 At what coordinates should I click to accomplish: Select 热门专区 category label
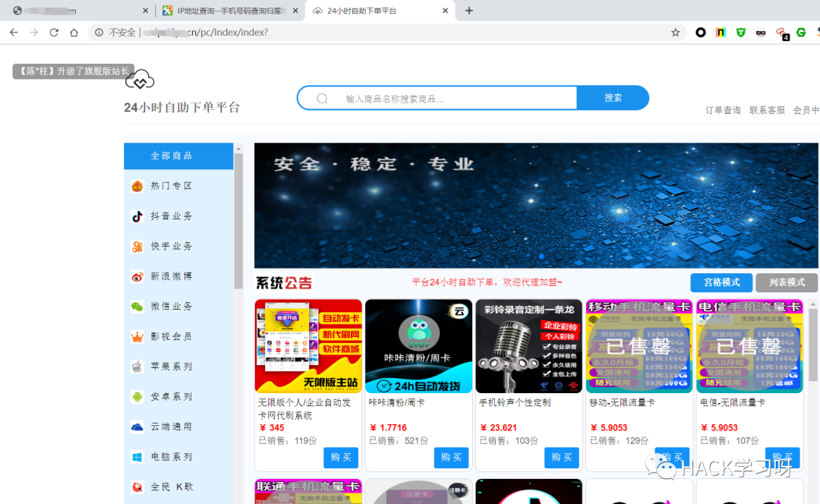(172, 186)
